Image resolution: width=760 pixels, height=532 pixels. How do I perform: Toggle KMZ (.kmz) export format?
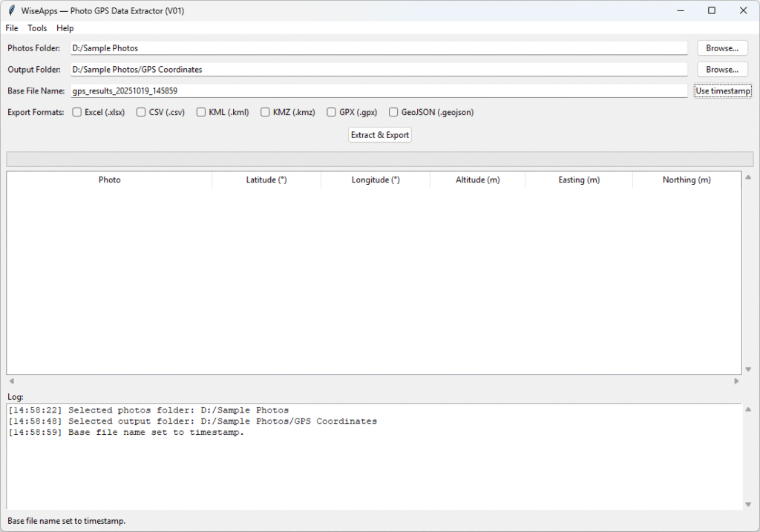[x=265, y=113]
